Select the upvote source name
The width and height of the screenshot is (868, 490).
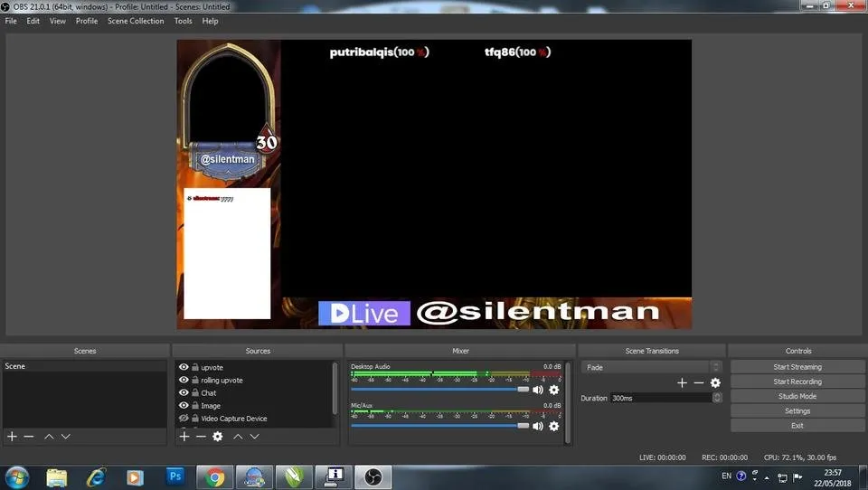coord(212,367)
